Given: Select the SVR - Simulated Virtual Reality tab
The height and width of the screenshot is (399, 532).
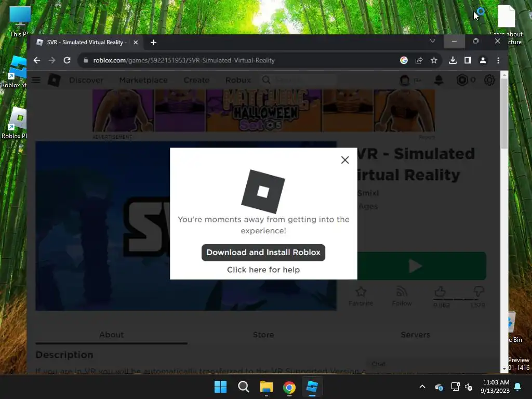Looking at the screenshot, I should pos(87,43).
